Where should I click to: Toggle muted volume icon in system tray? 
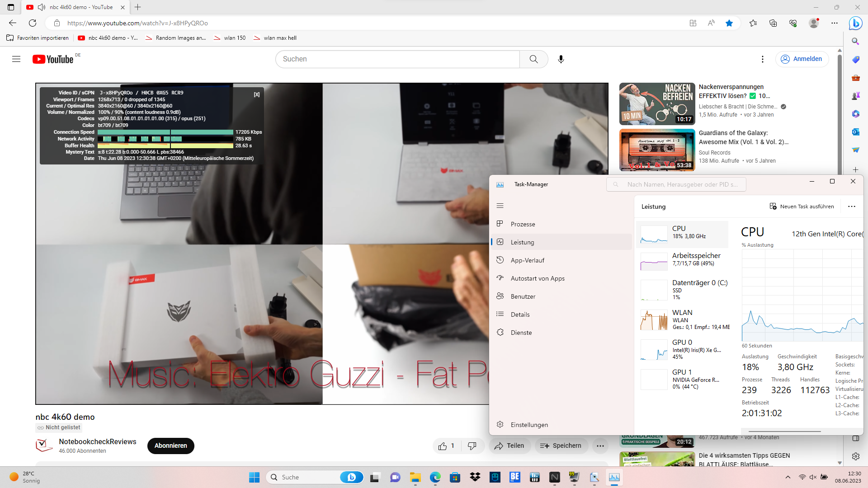(813, 477)
